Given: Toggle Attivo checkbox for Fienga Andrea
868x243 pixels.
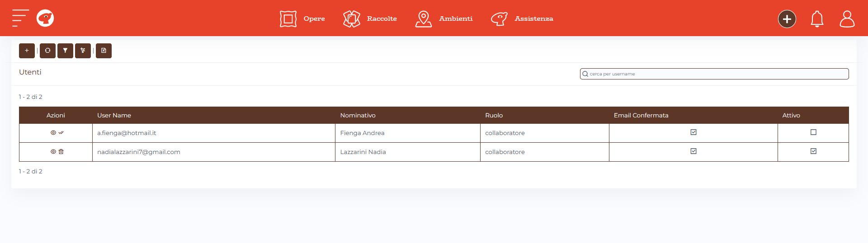Looking at the screenshot, I should [813, 132].
